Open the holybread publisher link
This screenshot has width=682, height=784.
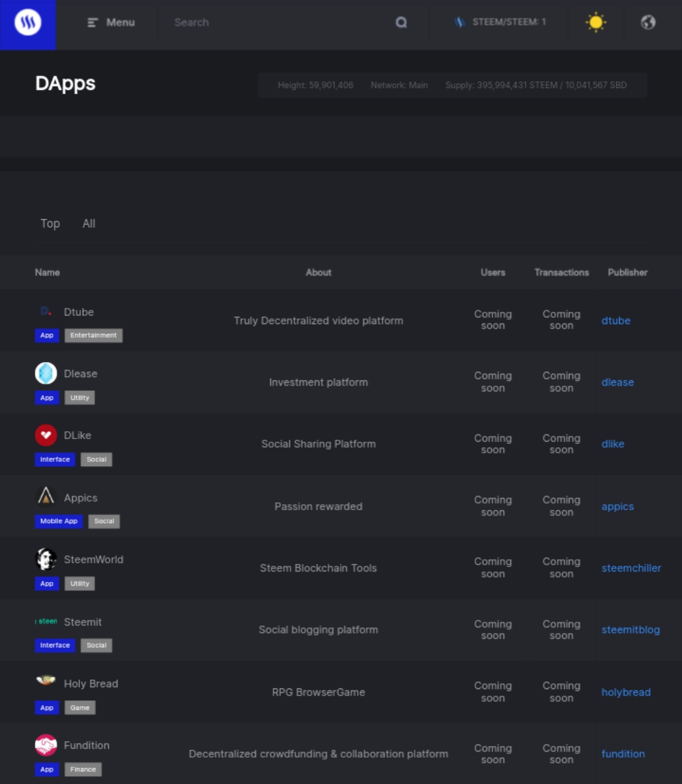tap(626, 692)
